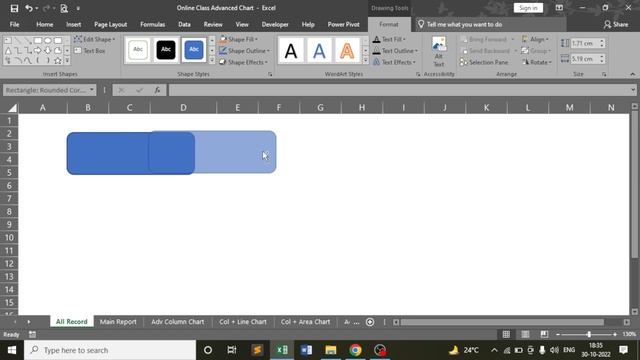640x360 pixels.
Task: Apply the blue Abc shape style
Action: click(x=193, y=49)
